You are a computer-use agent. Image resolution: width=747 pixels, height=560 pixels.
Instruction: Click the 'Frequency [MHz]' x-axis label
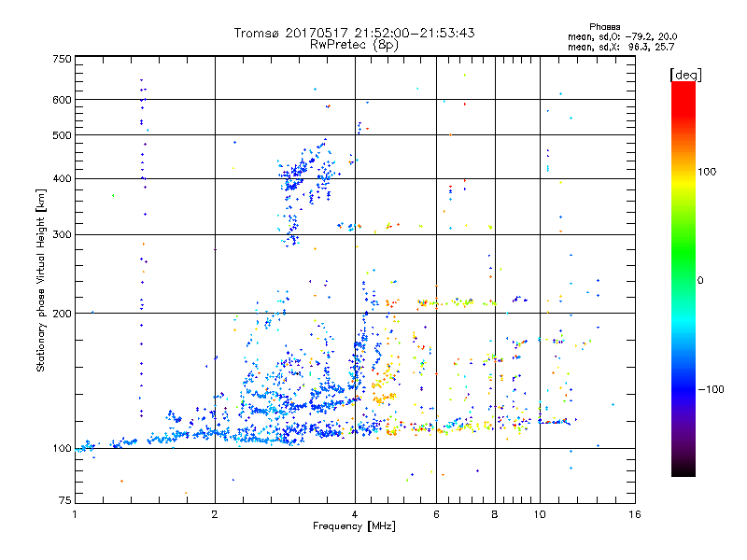pos(354,526)
